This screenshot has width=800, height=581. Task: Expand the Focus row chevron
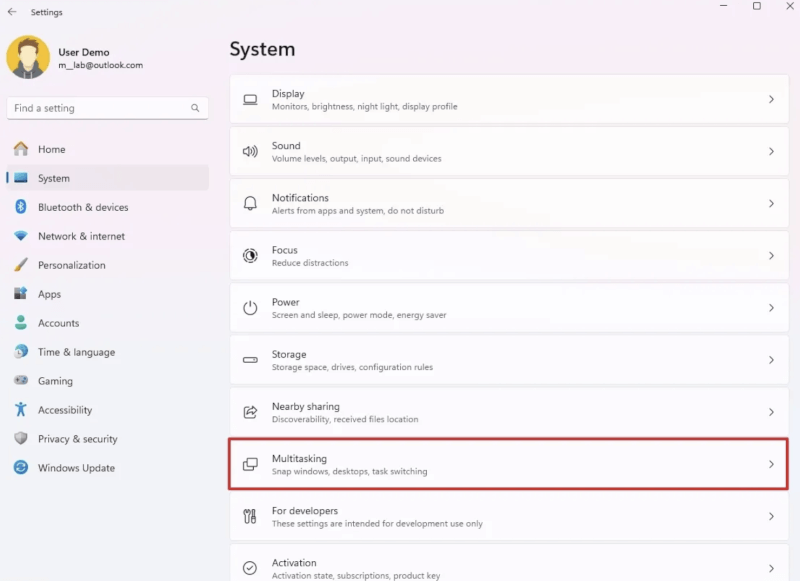pyautogui.click(x=771, y=256)
